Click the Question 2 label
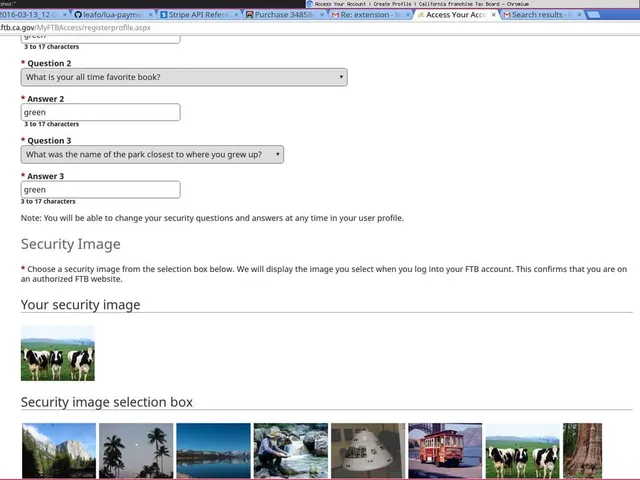This screenshot has height=480, width=640. click(x=49, y=63)
